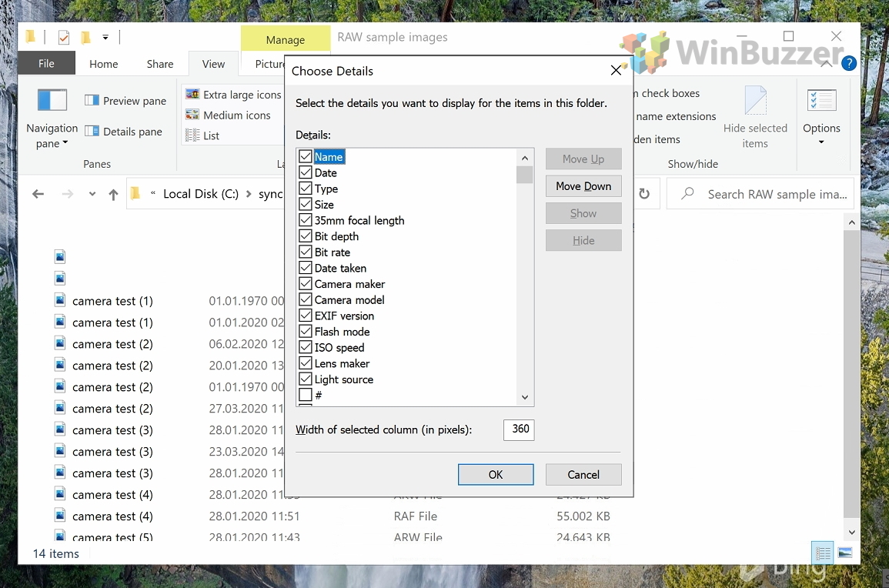Uncheck the Type detail
This screenshot has width=889, height=588.
305,188
